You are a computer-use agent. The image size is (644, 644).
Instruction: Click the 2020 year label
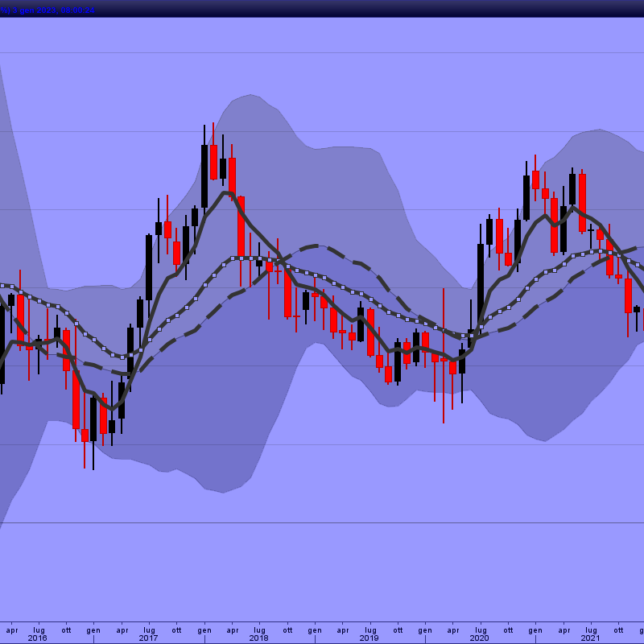(479, 638)
